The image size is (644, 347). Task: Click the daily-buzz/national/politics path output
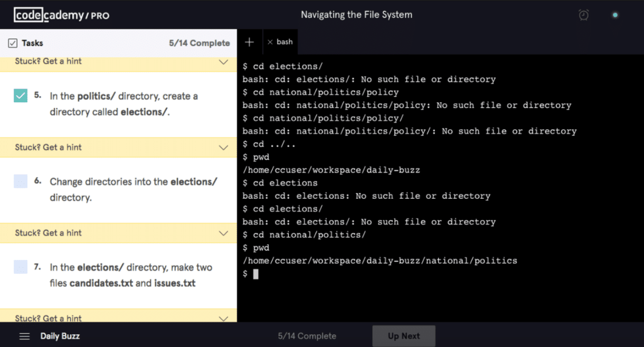point(380,261)
